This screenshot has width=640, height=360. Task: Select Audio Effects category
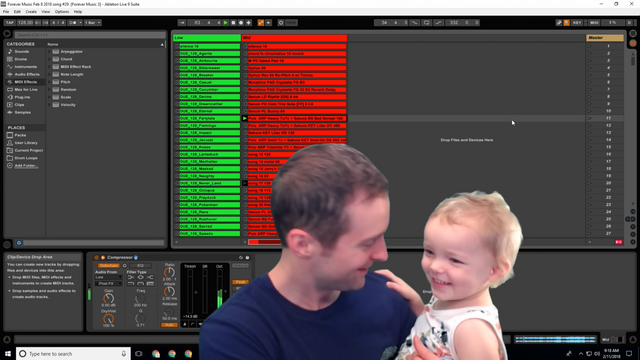[27, 74]
